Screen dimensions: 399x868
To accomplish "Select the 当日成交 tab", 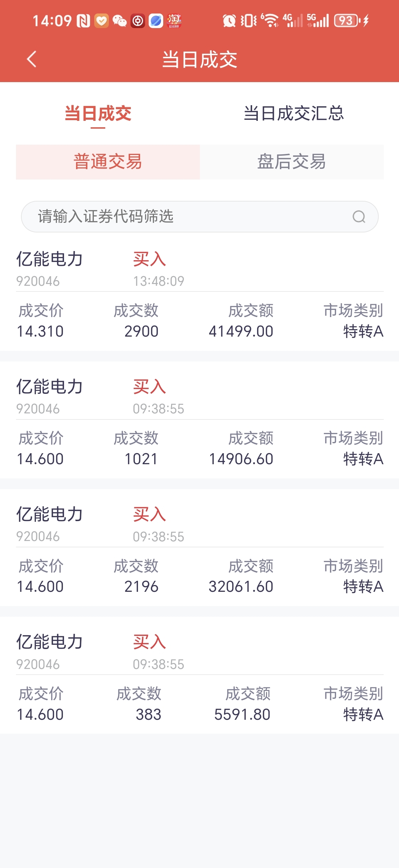I will (98, 113).
